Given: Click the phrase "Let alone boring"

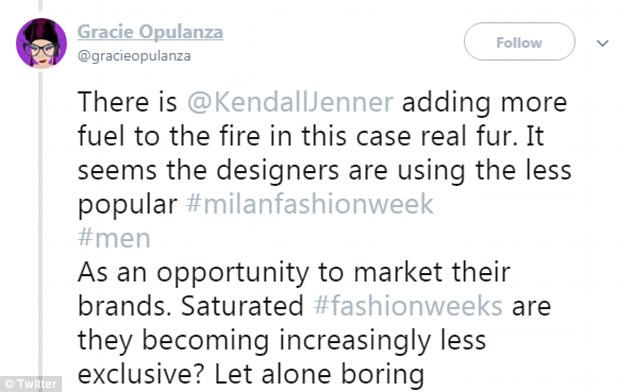Looking at the screenshot, I should click(x=319, y=374).
